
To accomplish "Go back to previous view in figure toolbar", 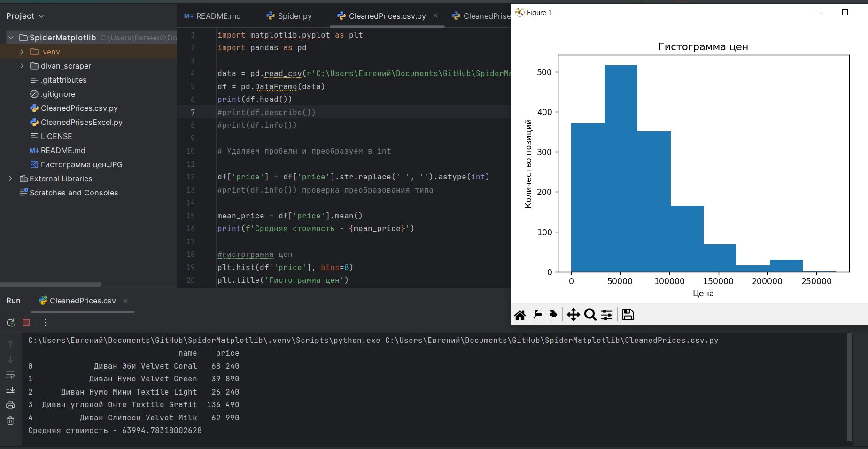I will pyautogui.click(x=535, y=315).
